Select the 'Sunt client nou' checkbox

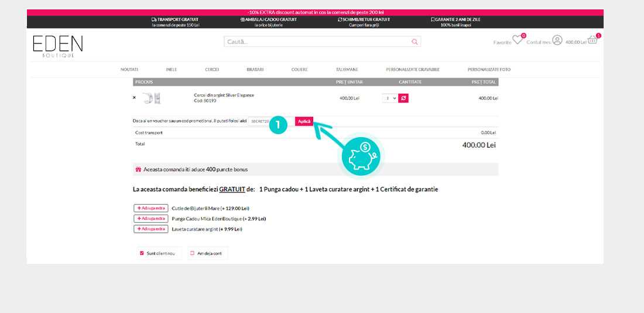click(x=141, y=253)
